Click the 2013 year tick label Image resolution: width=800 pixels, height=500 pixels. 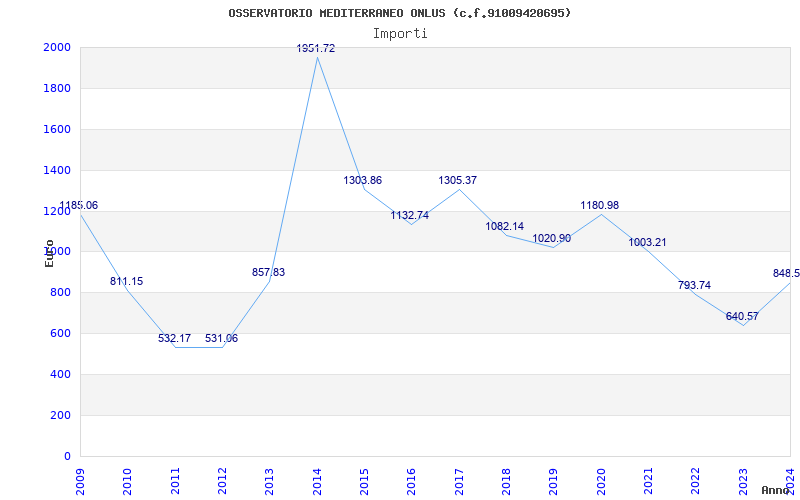pos(269,482)
